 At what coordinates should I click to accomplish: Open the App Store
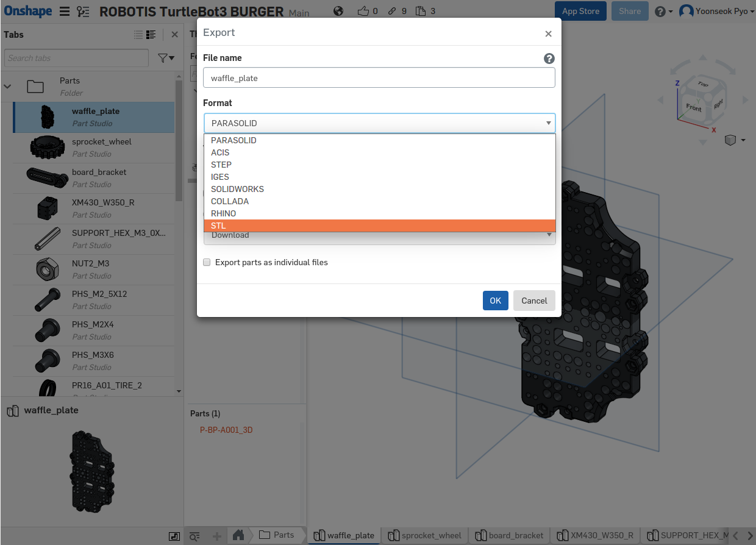(x=580, y=11)
